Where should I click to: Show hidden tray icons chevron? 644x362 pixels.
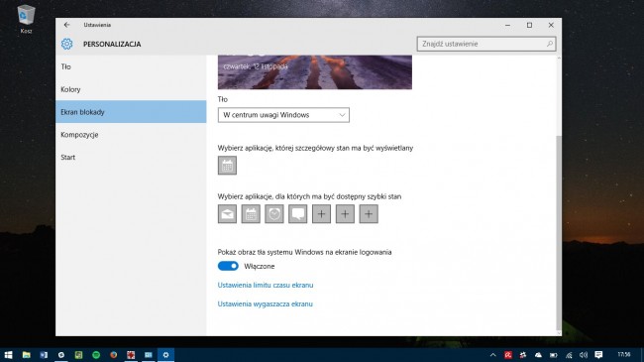[x=492, y=355]
